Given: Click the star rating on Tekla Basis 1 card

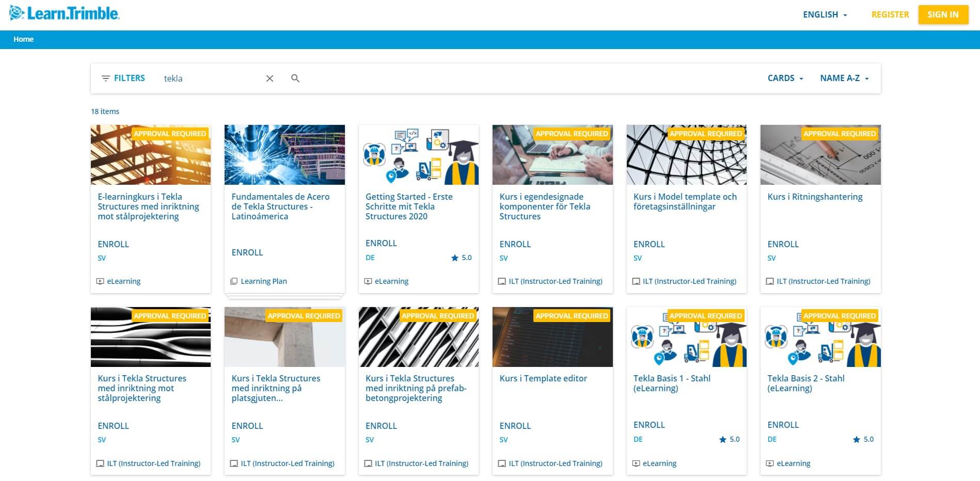Looking at the screenshot, I should (x=730, y=439).
